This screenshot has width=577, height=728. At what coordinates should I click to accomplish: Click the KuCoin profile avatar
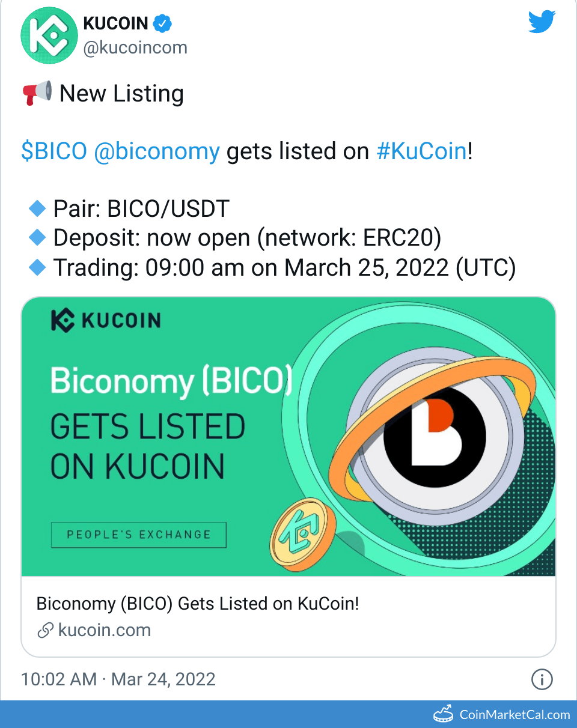[49, 35]
